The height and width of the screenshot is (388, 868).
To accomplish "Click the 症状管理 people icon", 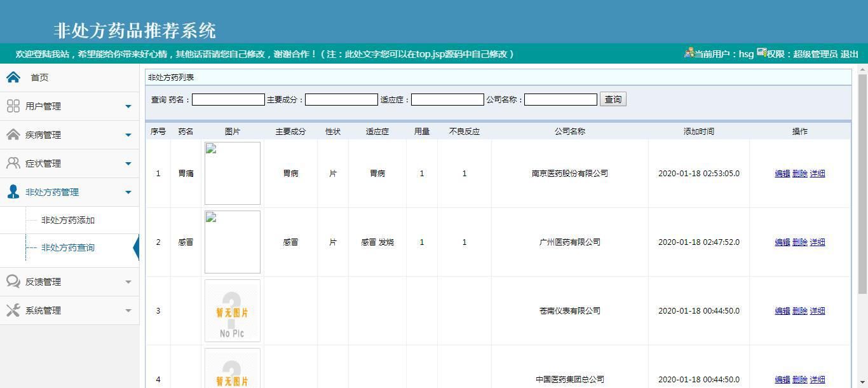I will point(13,163).
